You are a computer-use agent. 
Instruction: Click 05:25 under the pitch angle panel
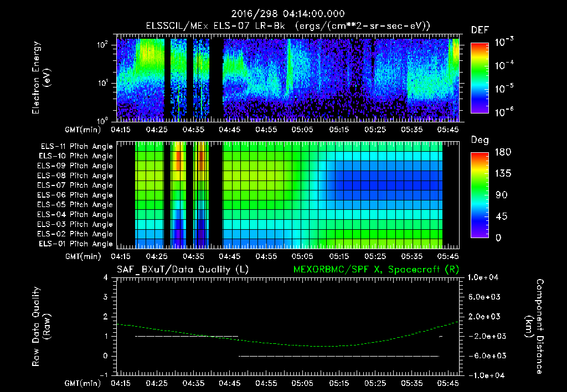[x=375, y=256]
